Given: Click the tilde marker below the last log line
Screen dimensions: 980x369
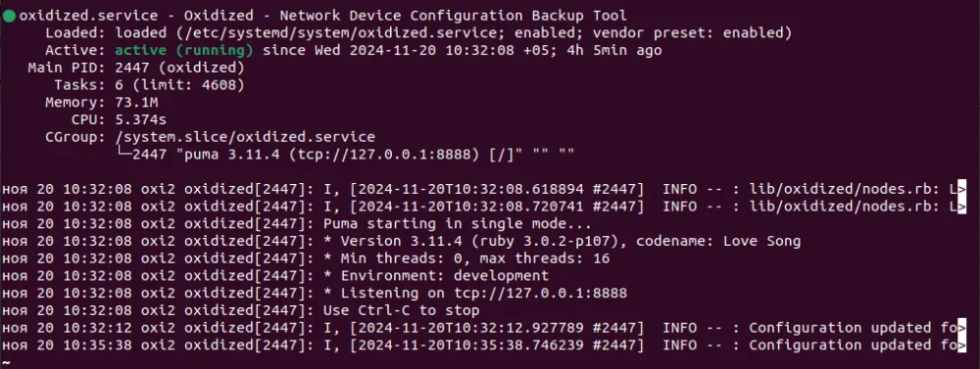Looking at the screenshot, I should pos(6,361).
